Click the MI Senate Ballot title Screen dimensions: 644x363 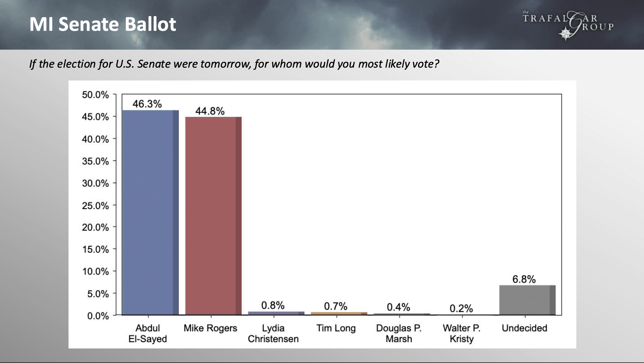[103, 24]
